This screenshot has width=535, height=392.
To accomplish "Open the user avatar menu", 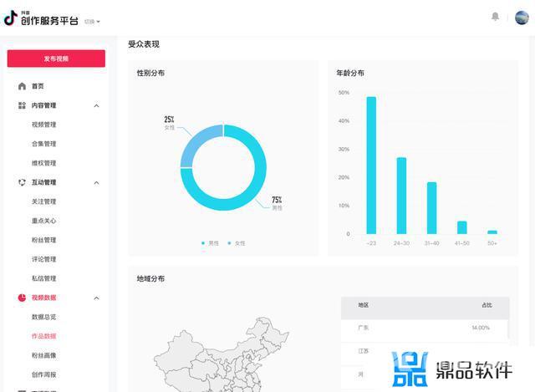I will click(522, 18).
